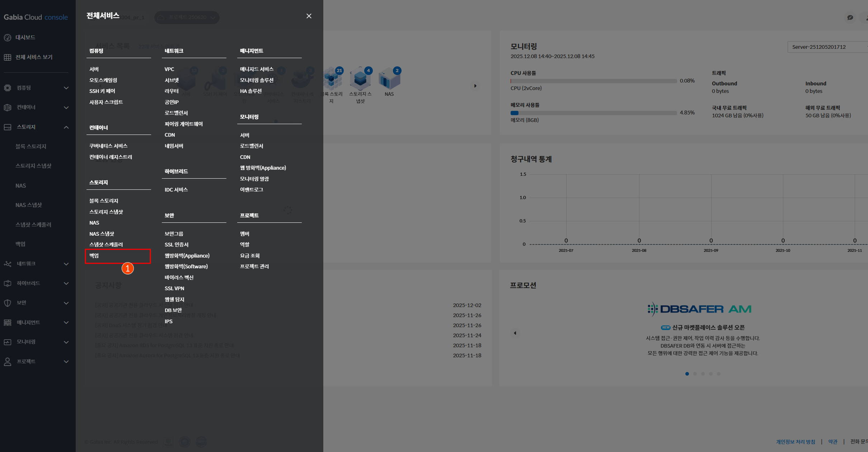Open the Server-251205201712 dropdown
Screen dimensions: 868x452
click(825, 47)
